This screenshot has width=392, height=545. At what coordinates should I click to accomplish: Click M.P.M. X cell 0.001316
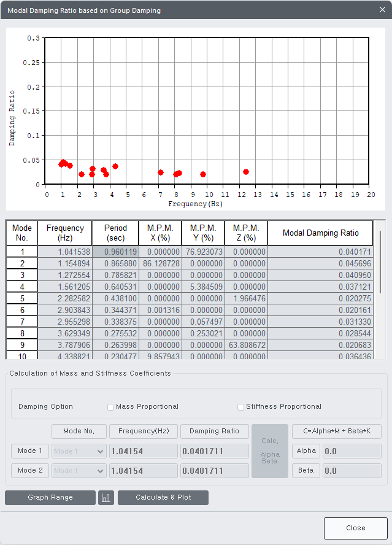[x=160, y=310]
